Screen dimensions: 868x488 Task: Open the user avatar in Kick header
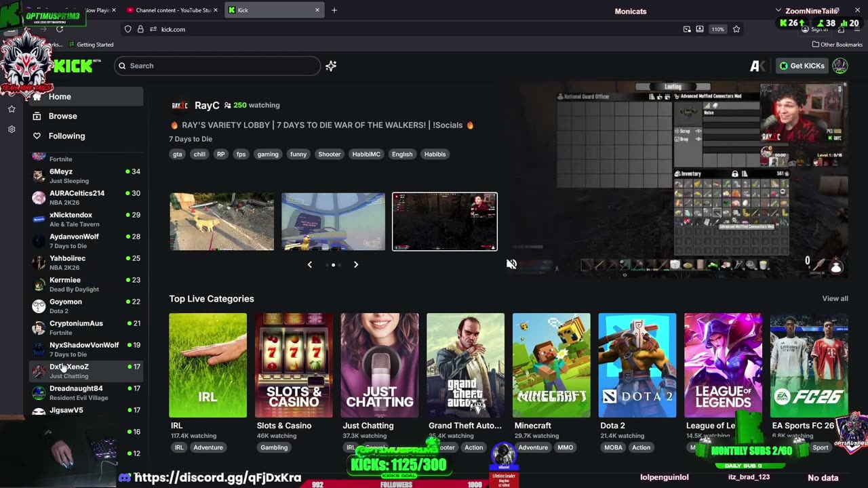click(840, 66)
